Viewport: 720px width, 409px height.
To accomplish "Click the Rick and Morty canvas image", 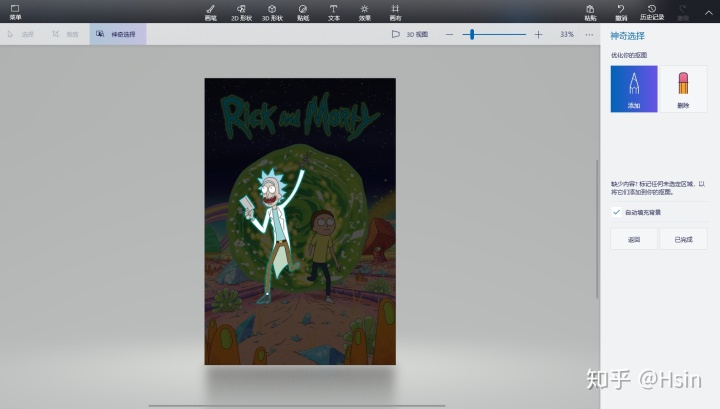I will (300, 221).
